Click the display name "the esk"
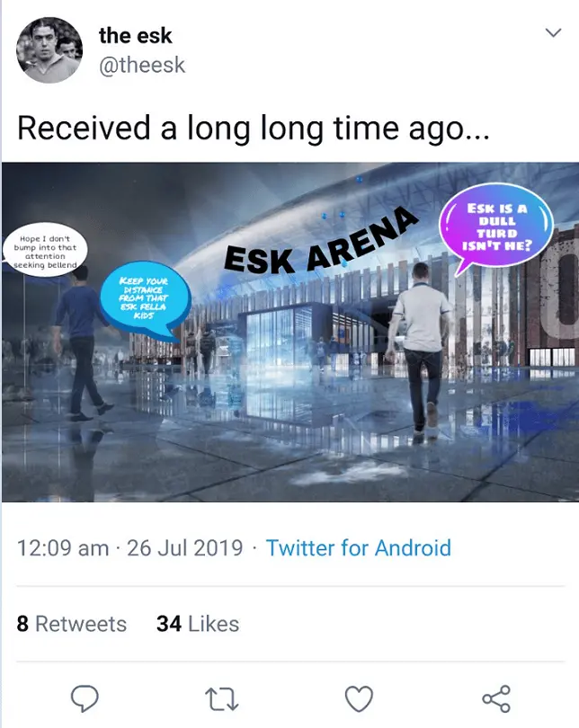Image resolution: width=579 pixels, height=728 pixels. (135, 36)
